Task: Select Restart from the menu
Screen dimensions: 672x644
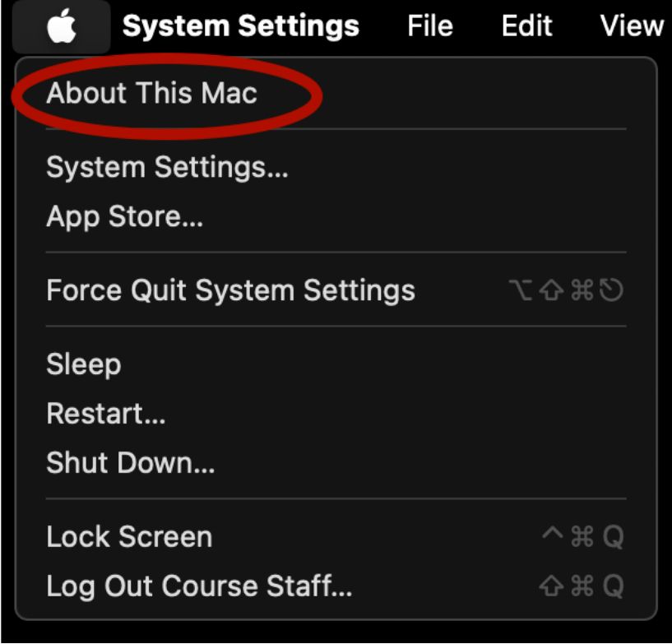Action: point(105,413)
